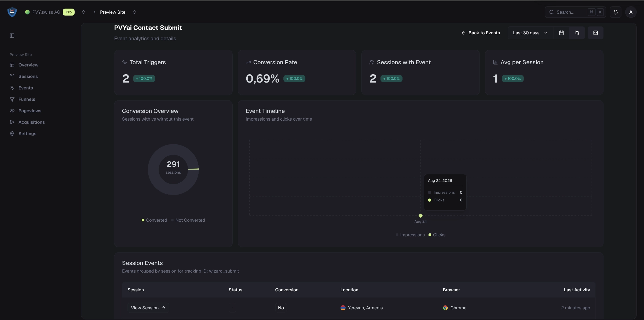Focus the Search input field
Image resolution: width=644 pixels, height=320 pixels.
pos(575,12)
